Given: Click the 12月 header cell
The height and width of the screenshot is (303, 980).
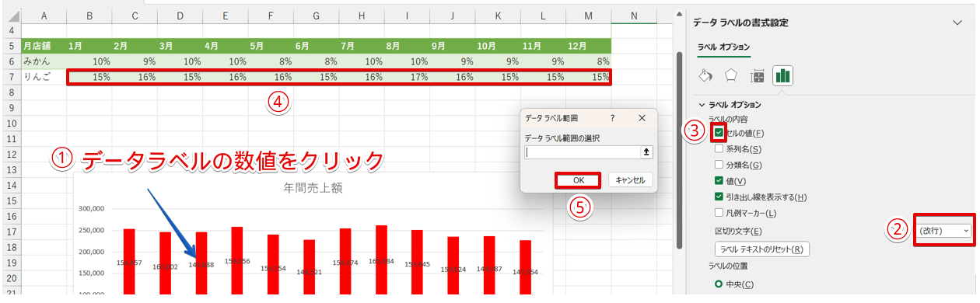Looking at the screenshot, I should click(x=588, y=46).
